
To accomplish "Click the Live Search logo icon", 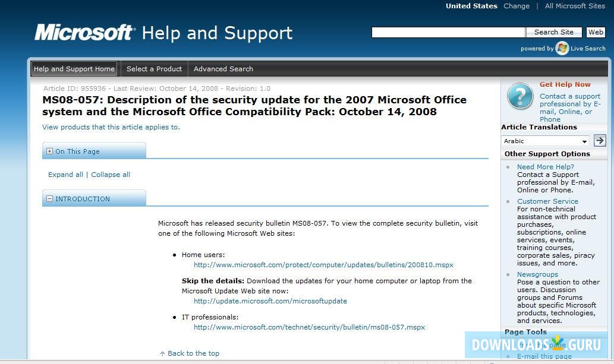I will click(562, 48).
